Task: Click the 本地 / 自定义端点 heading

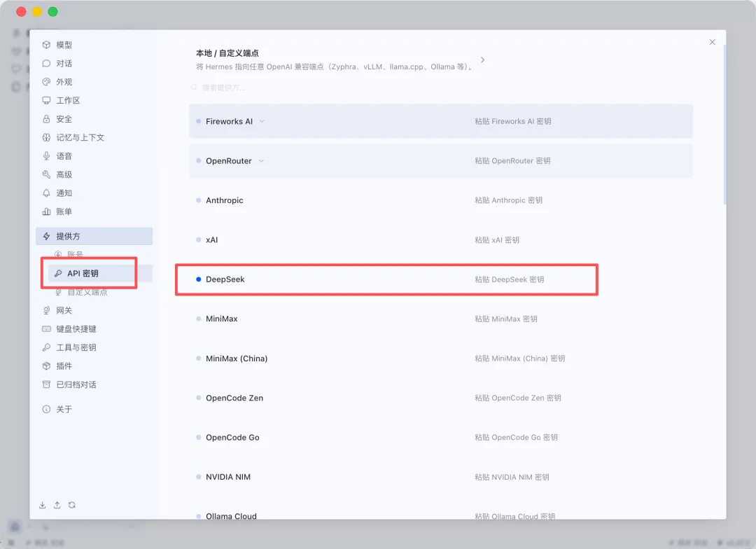Action: click(227, 53)
